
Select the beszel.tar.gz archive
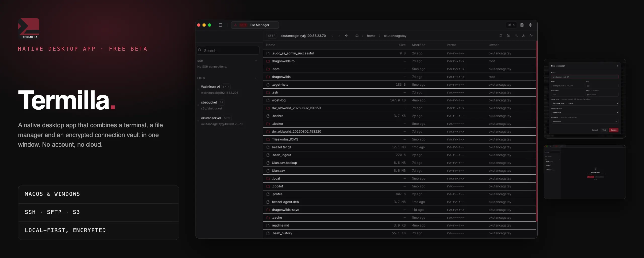point(399,147)
